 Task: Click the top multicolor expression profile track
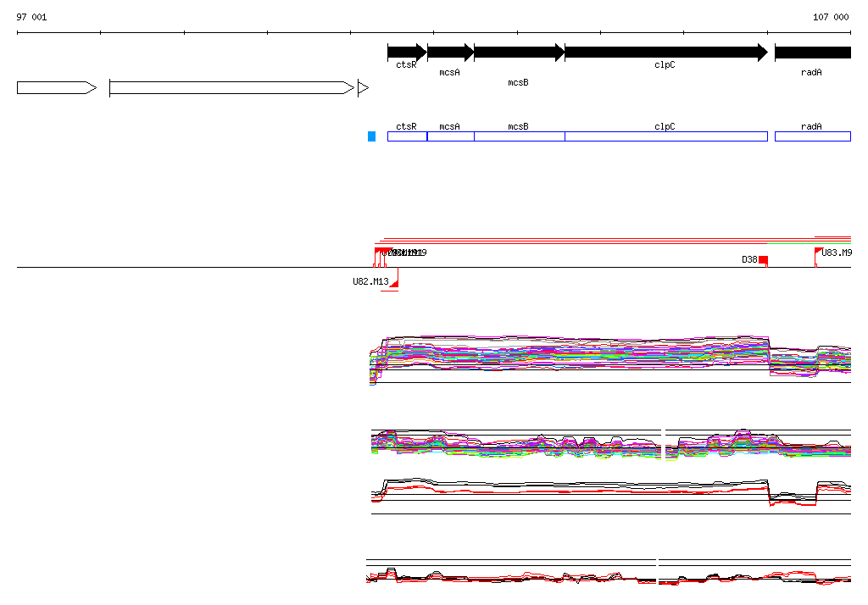click(610, 360)
